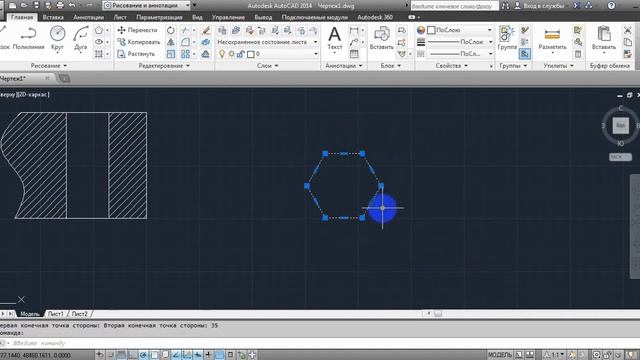Click the multileader icon

(x=354, y=42)
